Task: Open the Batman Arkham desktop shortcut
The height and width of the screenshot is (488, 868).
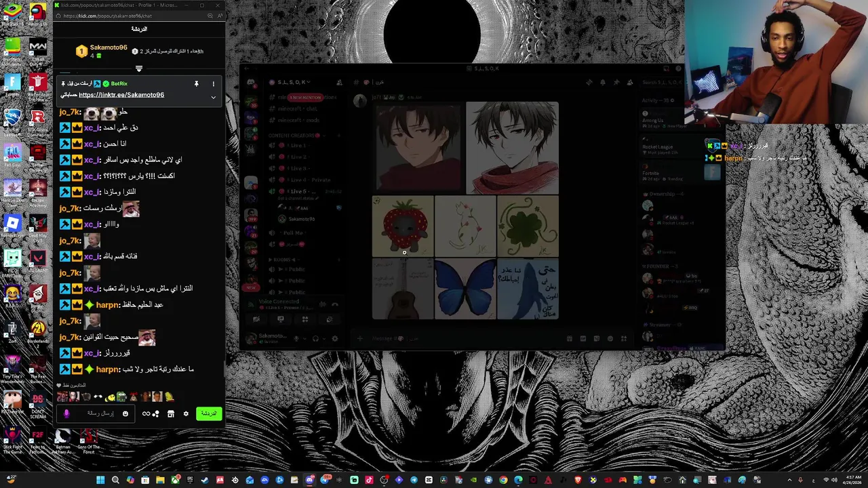Action: (63, 441)
